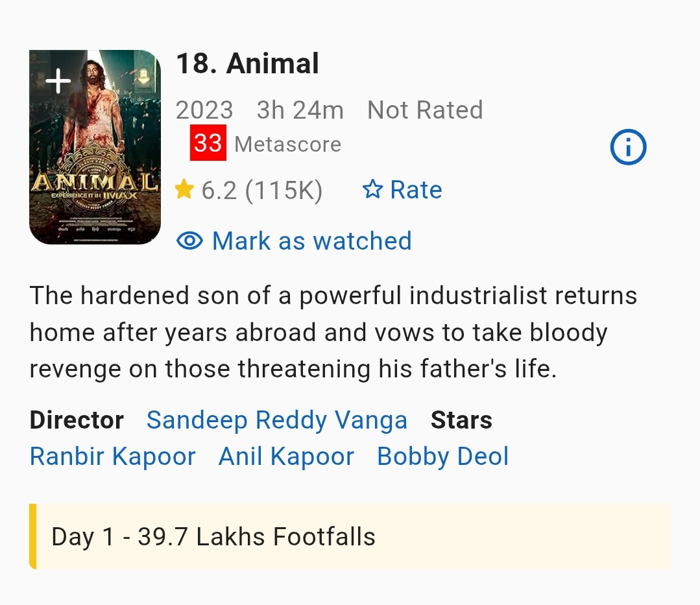This screenshot has height=605, width=700.
Task: Tap the outlined star beside Rate
Action: (372, 190)
